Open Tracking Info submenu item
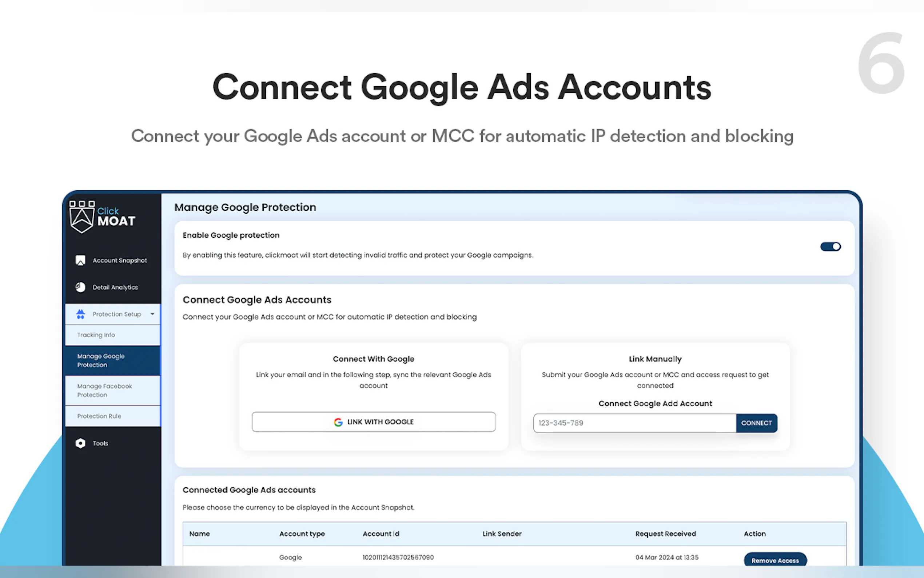Image resolution: width=924 pixels, height=578 pixels. [96, 335]
